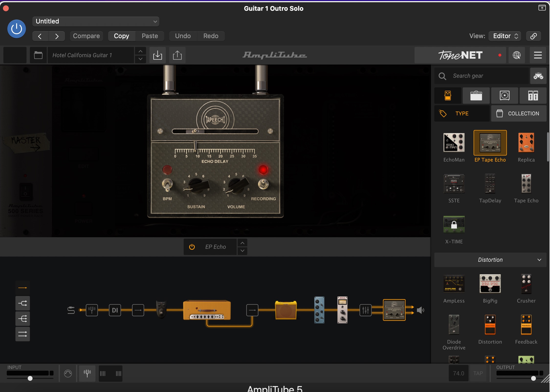The width and height of the screenshot is (550, 392).
Task: Click the export share preset icon
Action: coord(177,55)
